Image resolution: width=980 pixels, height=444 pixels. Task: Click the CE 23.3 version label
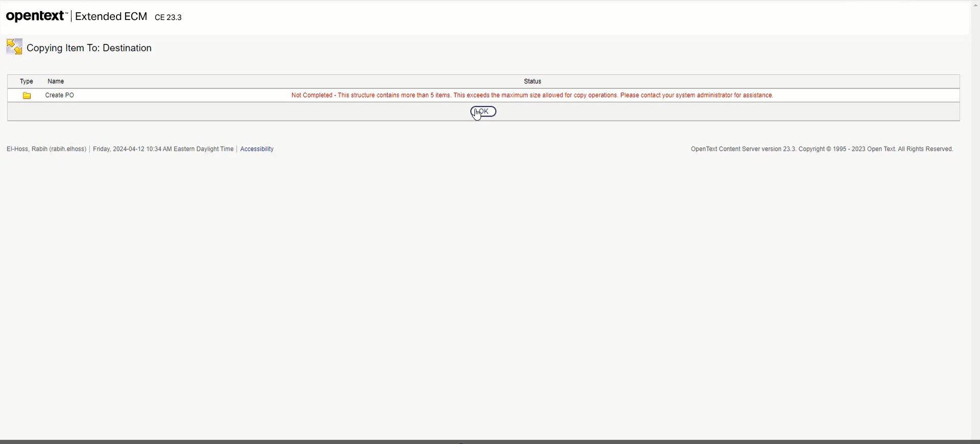(168, 17)
